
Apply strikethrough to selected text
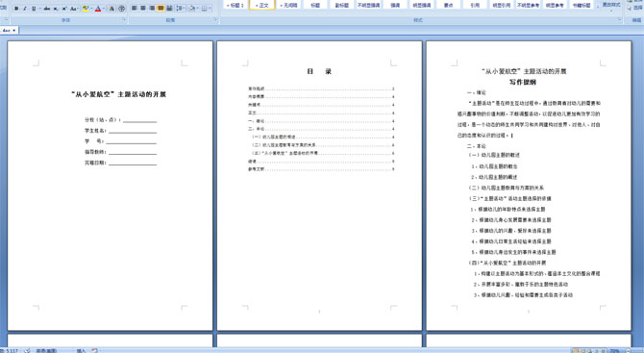pos(46,9)
